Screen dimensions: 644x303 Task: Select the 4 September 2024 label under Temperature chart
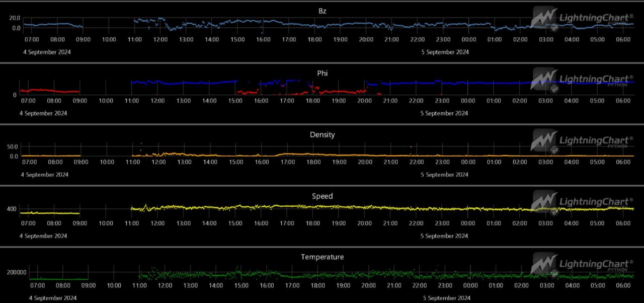click(53, 298)
